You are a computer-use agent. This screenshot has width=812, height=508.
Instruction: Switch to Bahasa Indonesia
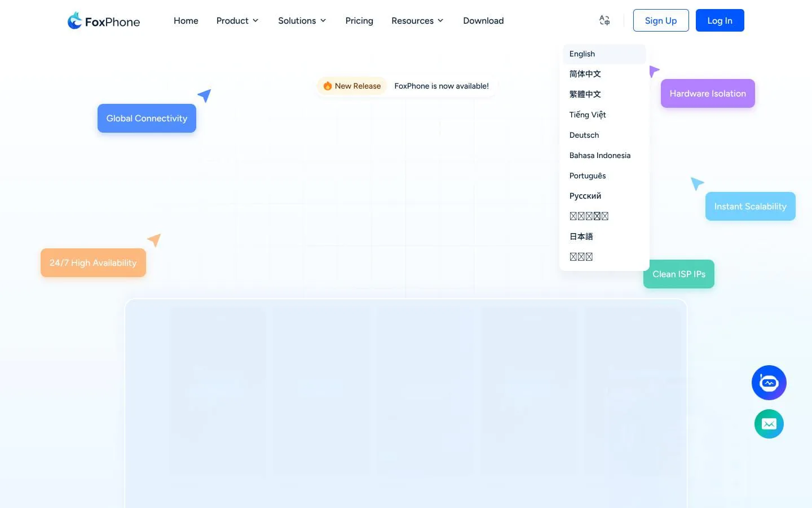[x=604, y=155]
